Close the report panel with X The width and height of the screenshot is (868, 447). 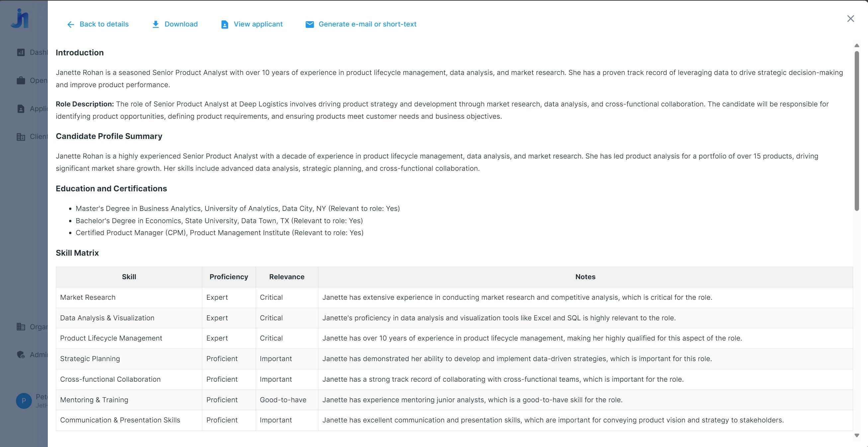[850, 19]
